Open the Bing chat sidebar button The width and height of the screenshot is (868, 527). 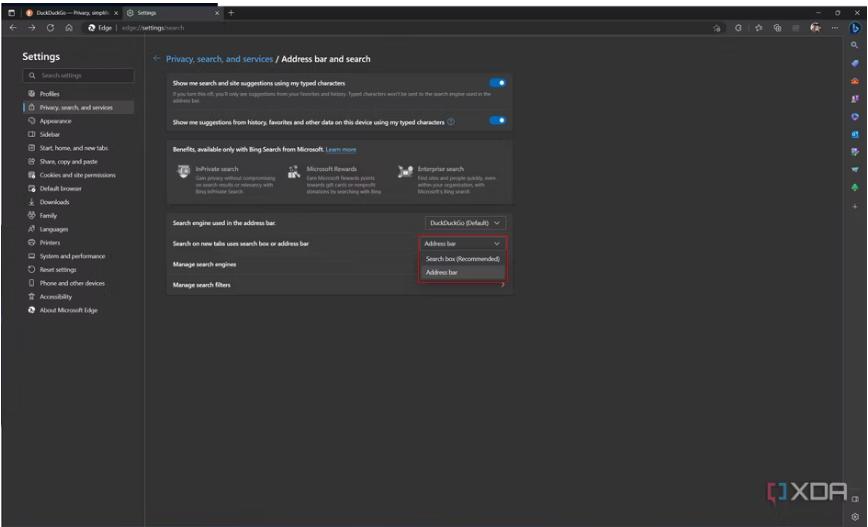point(855,28)
